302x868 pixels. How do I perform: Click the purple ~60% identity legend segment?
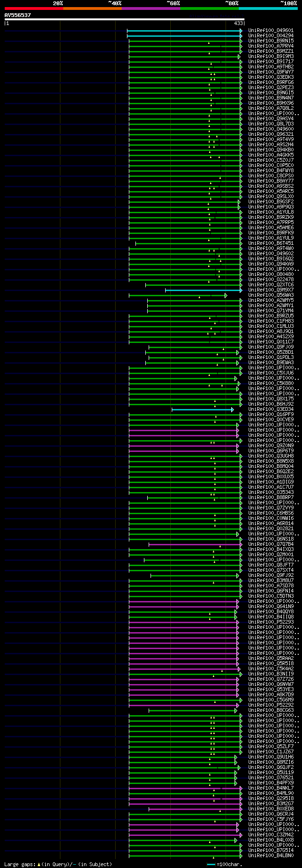(151, 8)
